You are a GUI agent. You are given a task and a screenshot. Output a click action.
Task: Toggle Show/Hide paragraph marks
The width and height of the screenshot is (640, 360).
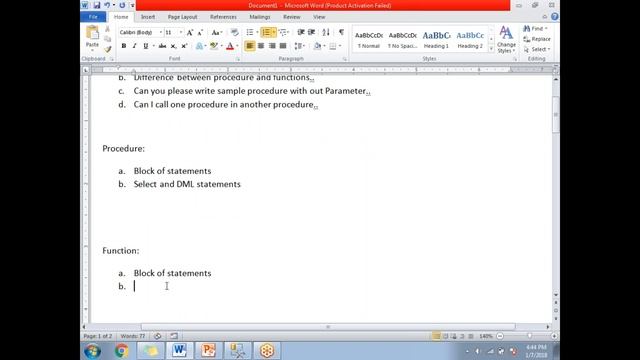(341, 32)
